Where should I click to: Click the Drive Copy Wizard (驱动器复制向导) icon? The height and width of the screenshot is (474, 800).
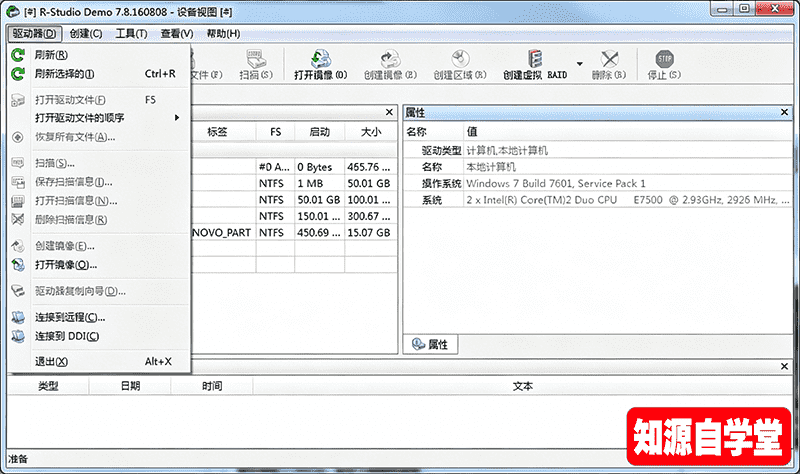tap(18, 291)
